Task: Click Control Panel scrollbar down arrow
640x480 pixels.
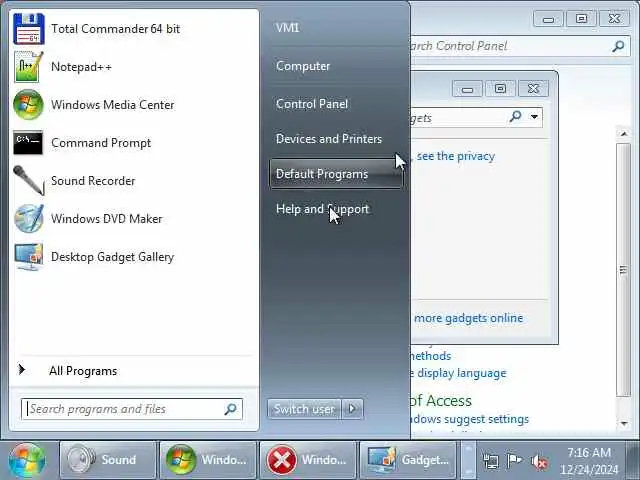Action: pyautogui.click(x=623, y=424)
